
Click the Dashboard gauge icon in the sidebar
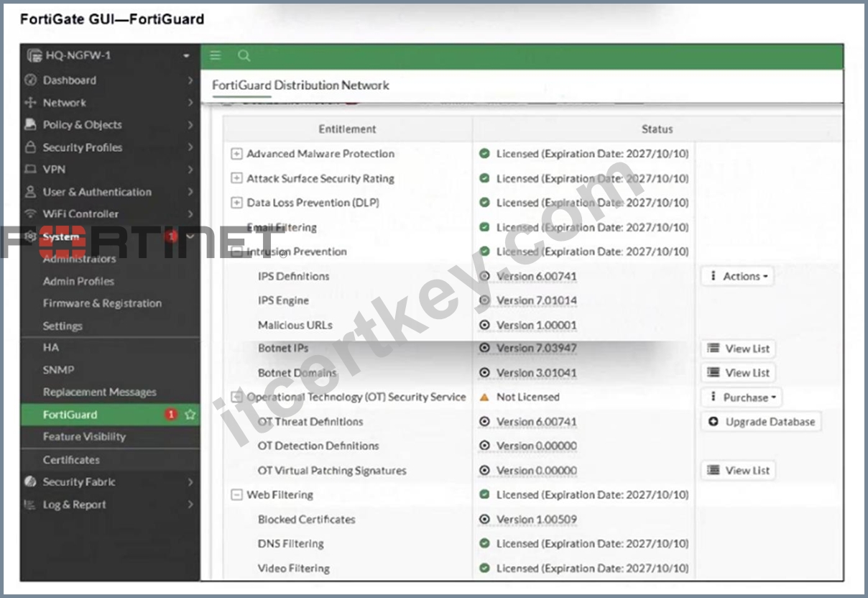(x=30, y=80)
